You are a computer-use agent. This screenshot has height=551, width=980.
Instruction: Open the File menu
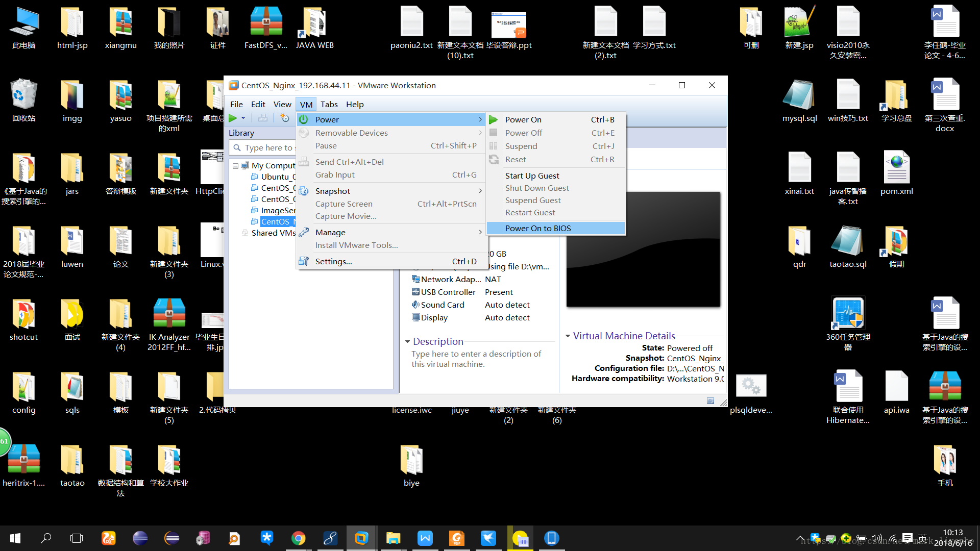(x=236, y=104)
